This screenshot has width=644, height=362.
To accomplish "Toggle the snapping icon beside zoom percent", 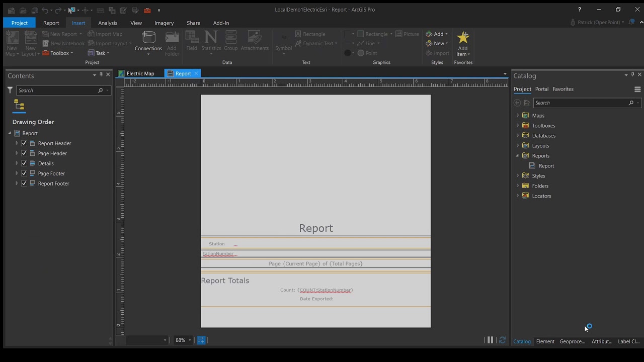I will [x=201, y=340].
